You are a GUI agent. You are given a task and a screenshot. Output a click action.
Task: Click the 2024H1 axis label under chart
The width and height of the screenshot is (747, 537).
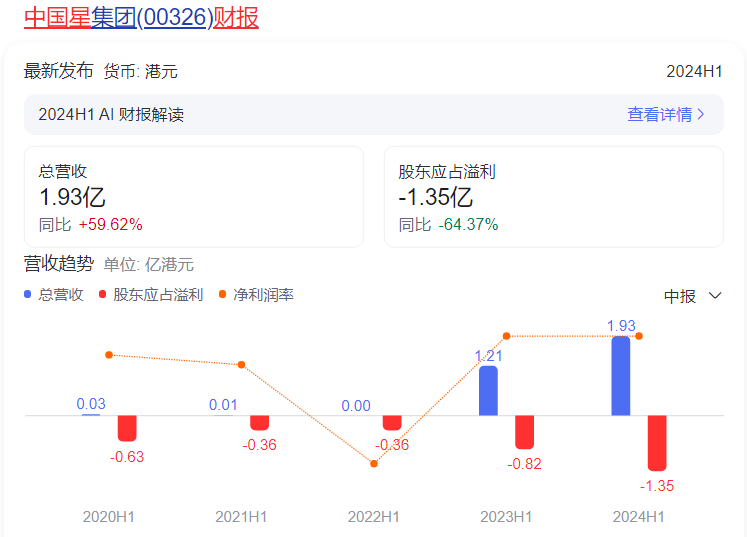pos(638,517)
